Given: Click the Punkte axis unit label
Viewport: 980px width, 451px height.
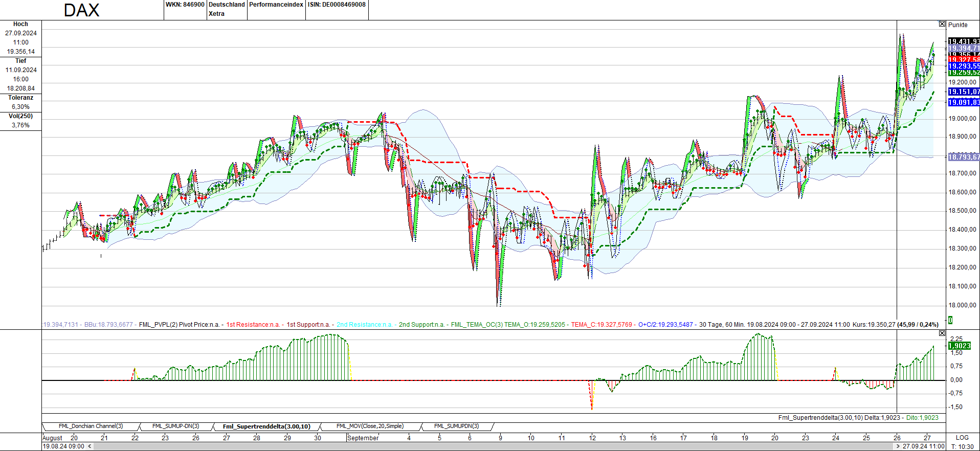Looking at the screenshot, I should click(957, 25).
